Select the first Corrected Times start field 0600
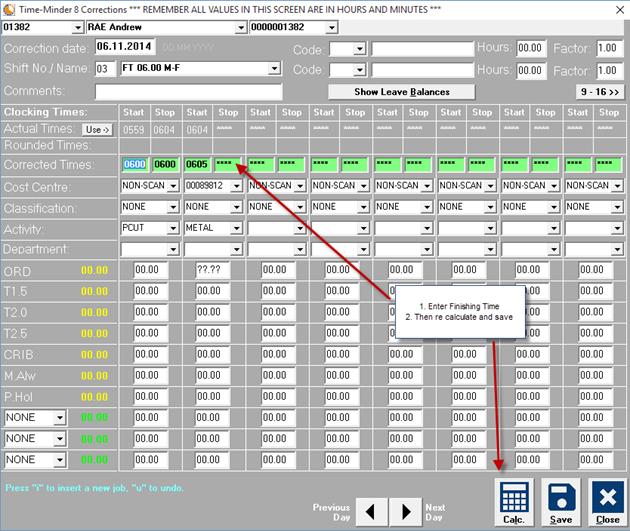This screenshot has height=531, width=630. 134,164
